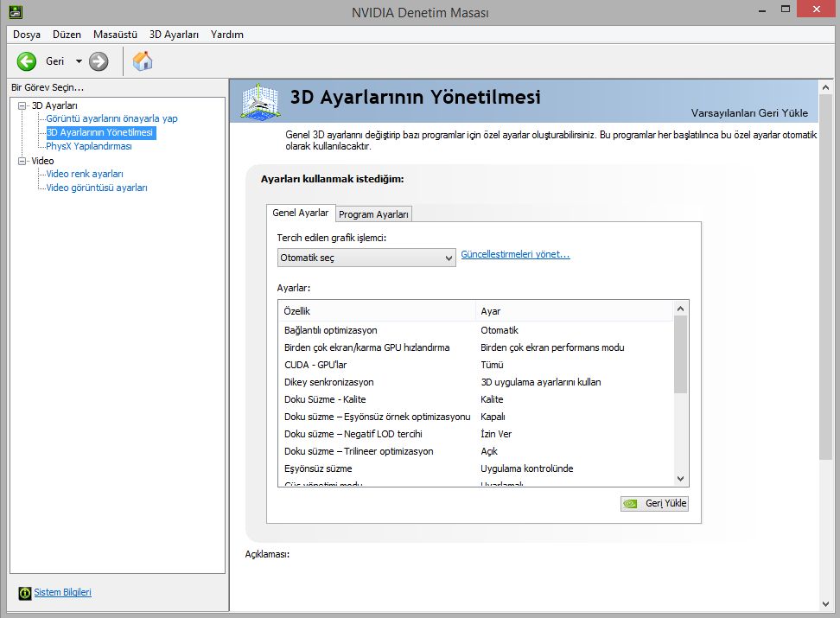
Task: Select Birden çok ekran/karma GPU hızlandırma row
Action: click(x=475, y=347)
